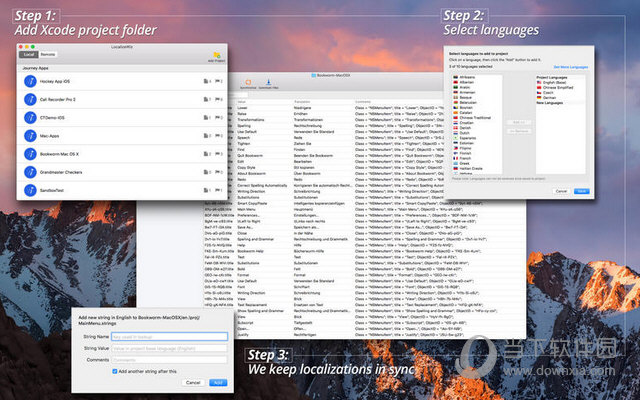Click the 'Show Spelling and Grammar' table cell
The width and height of the screenshot is (640, 400).
coord(260,311)
